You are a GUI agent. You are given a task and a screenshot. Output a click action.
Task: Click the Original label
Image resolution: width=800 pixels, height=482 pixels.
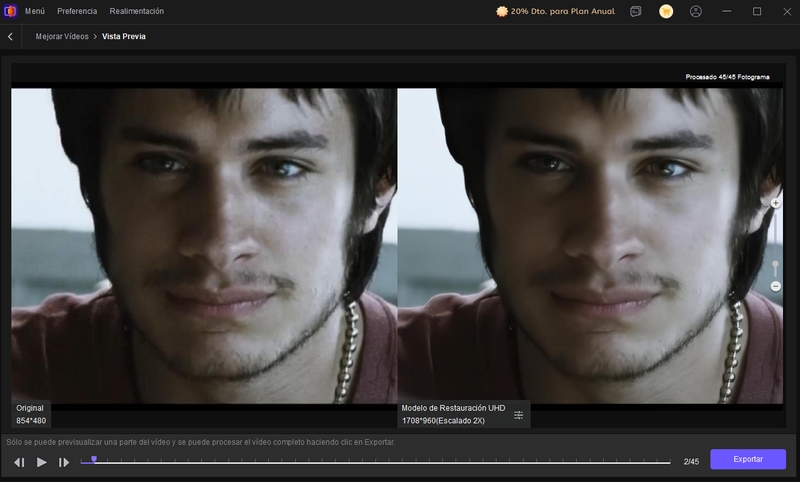(x=30, y=408)
